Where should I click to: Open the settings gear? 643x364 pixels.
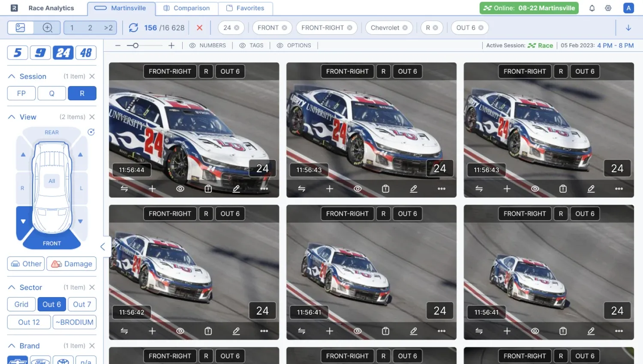click(608, 8)
